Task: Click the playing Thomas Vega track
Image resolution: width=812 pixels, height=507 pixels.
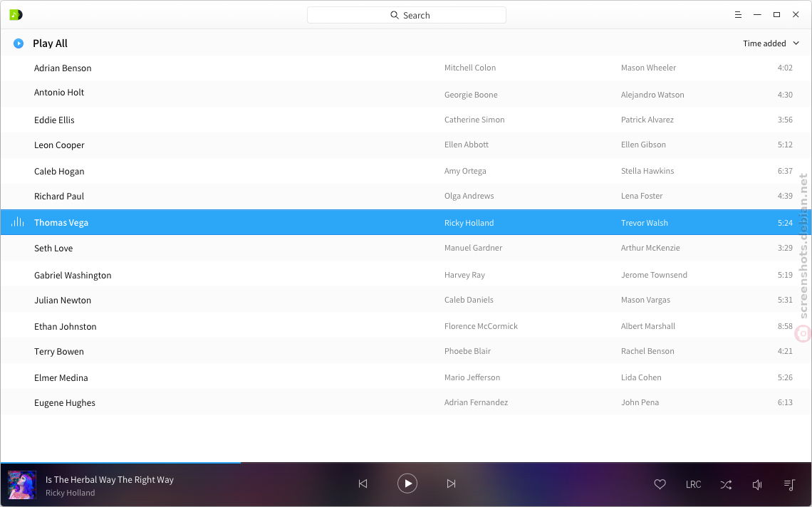Action: (406, 222)
